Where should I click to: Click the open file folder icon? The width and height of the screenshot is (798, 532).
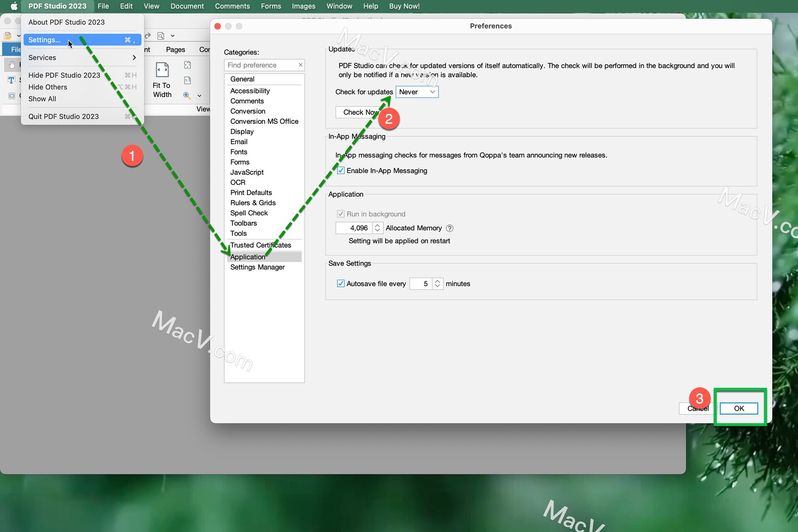click(x=7, y=36)
